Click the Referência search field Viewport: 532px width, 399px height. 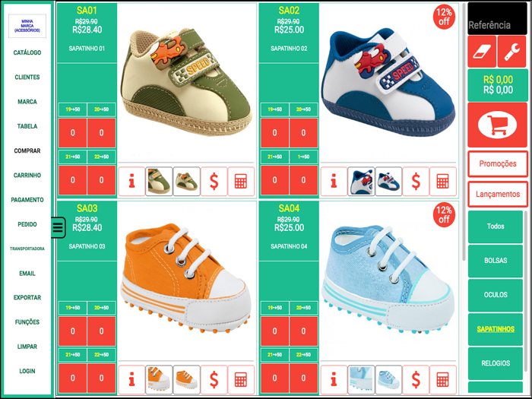coord(497,19)
